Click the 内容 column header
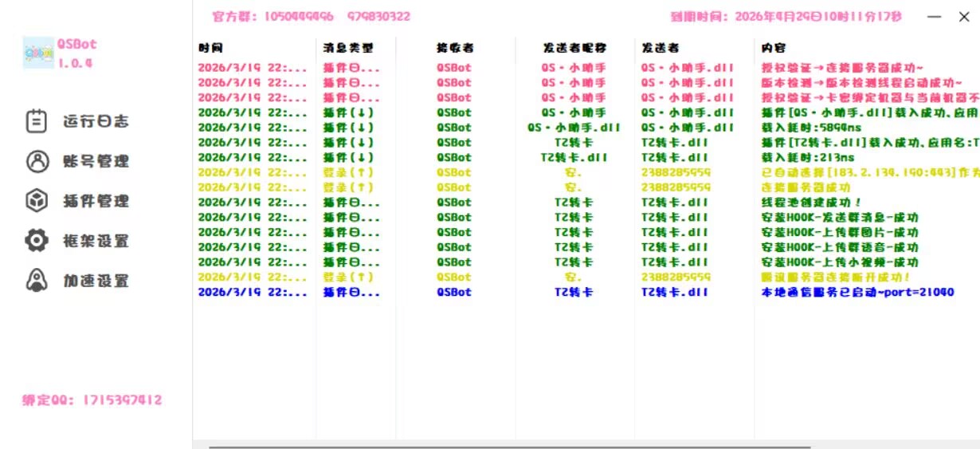Screen dimensions: 980x449 click(774, 48)
